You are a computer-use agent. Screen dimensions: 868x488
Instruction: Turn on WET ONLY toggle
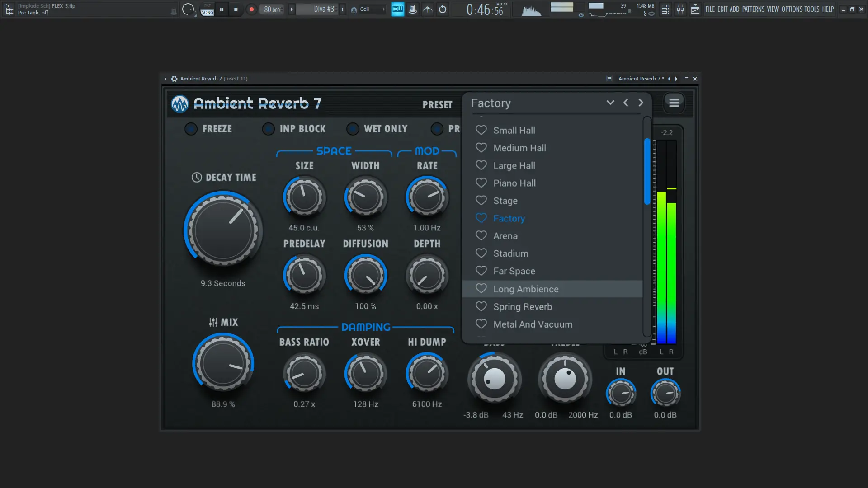tap(353, 129)
